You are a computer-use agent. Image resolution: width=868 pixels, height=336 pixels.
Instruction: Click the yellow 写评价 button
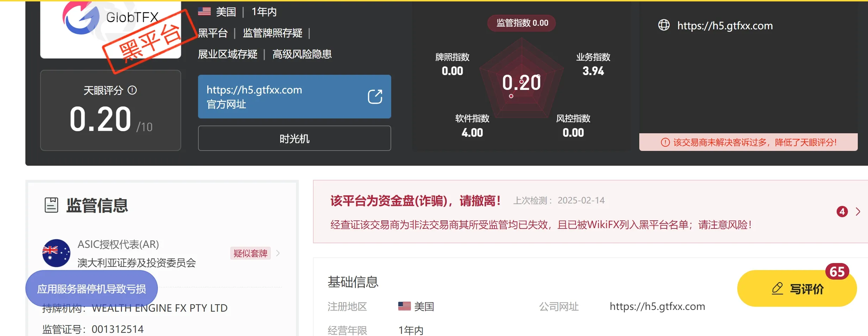pyautogui.click(x=797, y=288)
